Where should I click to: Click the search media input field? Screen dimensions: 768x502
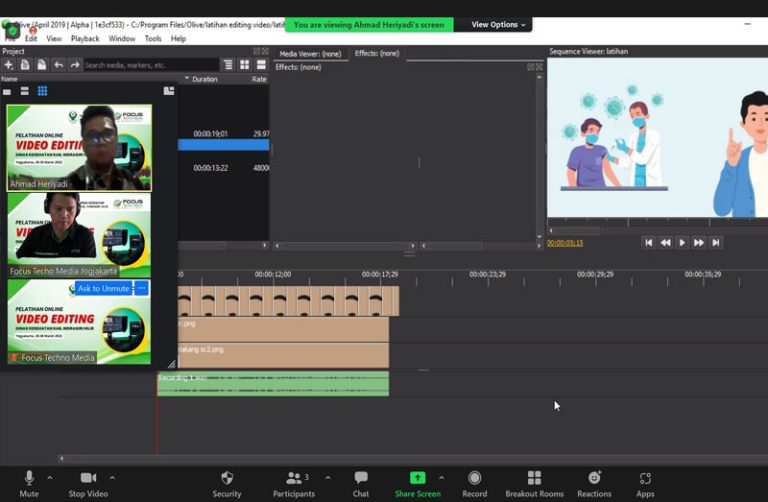[150, 65]
